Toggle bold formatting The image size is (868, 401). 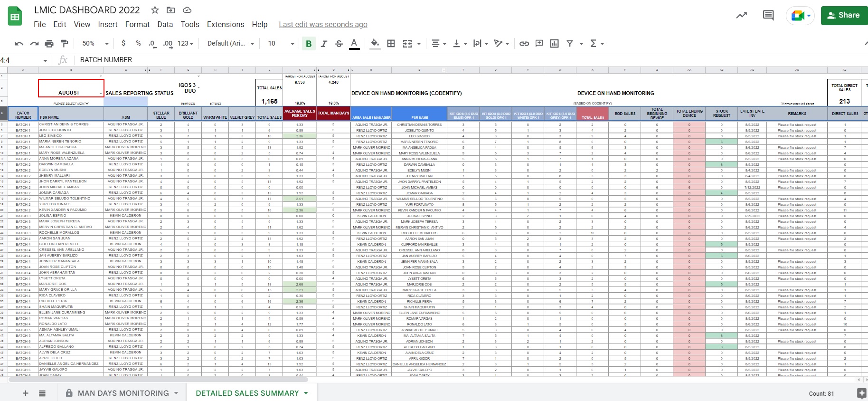pyautogui.click(x=309, y=44)
